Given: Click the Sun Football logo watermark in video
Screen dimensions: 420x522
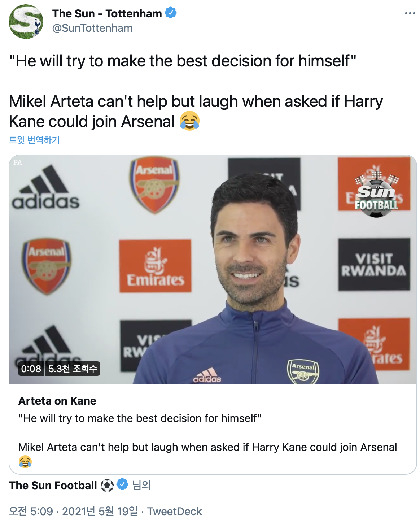Looking at the screenshot, I should (376, 194).
